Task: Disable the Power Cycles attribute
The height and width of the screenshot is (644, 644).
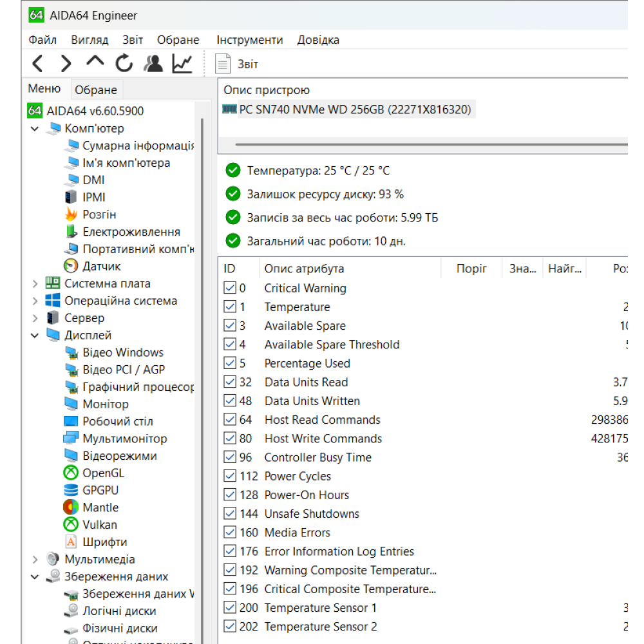Action: tap(230, 476)
